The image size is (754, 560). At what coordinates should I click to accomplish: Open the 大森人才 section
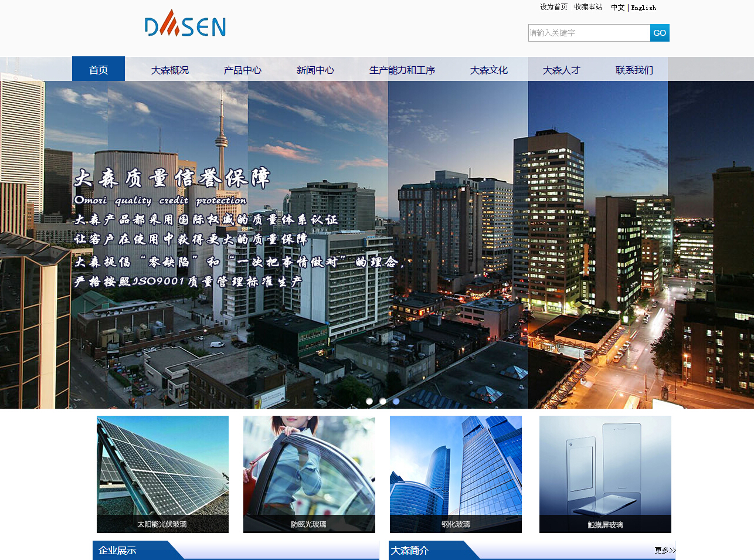point(562,70)
